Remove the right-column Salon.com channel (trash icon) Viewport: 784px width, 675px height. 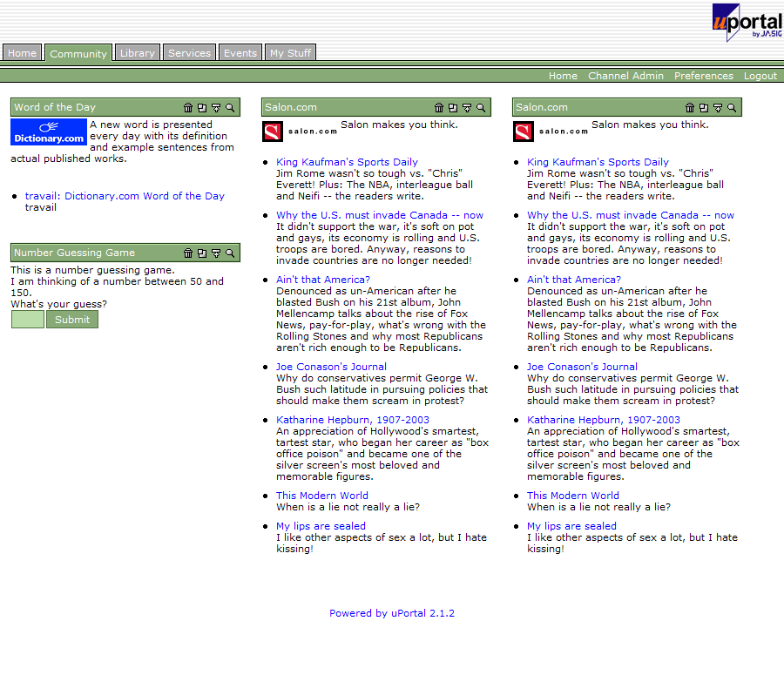[x=690, y=107]
